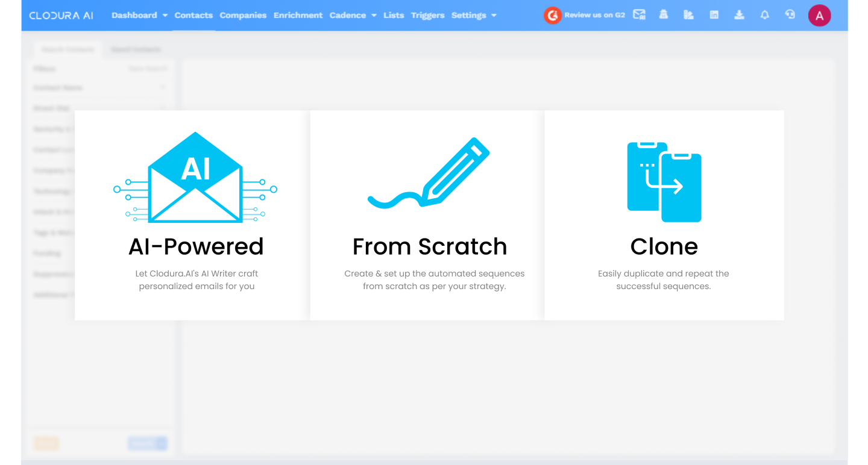Viewport: 868px width, 465px height.
Task: Open the user avatar A menu
Action: [819, 16]
